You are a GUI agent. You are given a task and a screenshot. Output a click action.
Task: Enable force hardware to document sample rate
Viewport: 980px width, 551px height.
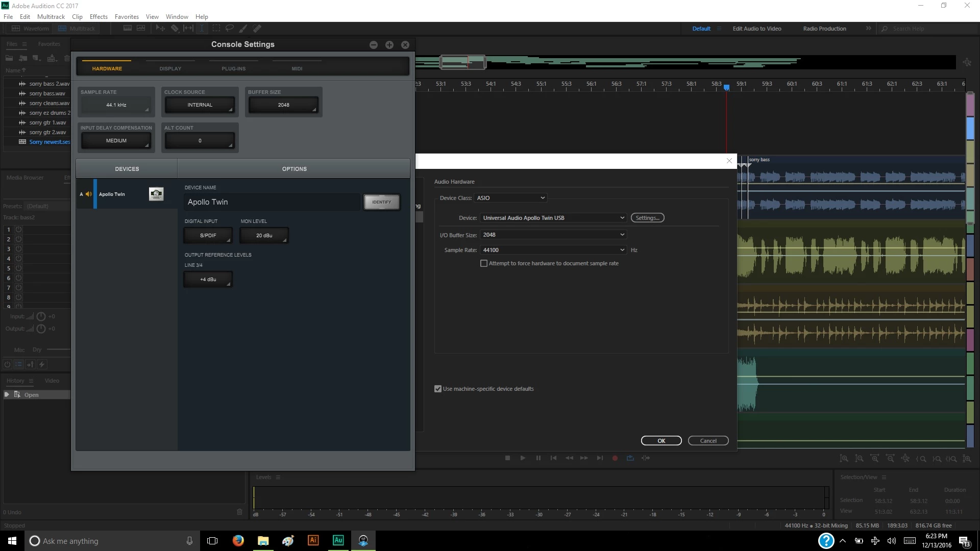point(484,263)
